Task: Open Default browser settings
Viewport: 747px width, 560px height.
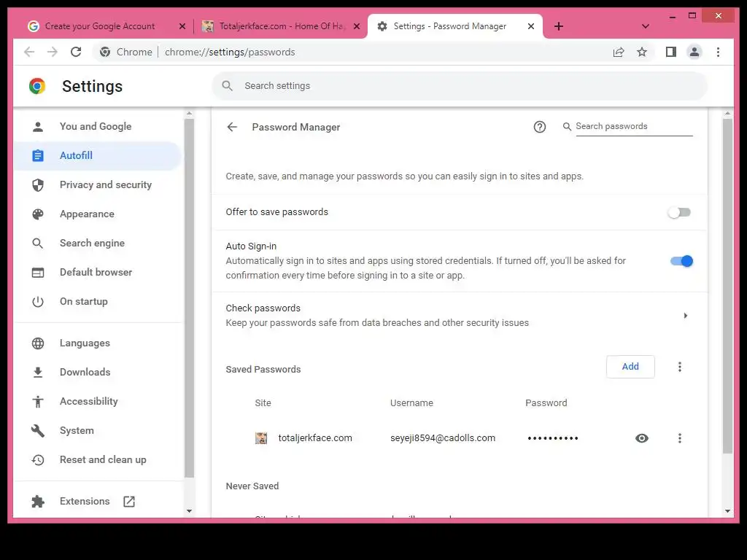Action: point(98,273)
